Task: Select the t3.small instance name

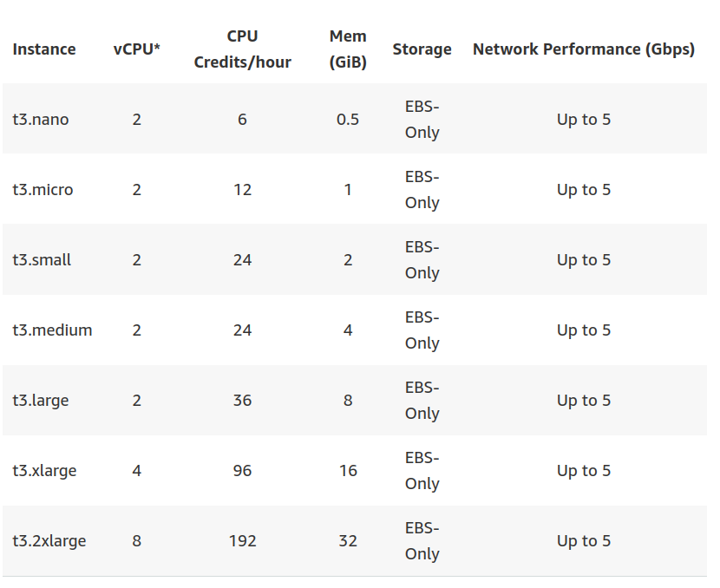Action: click(43, 260)
